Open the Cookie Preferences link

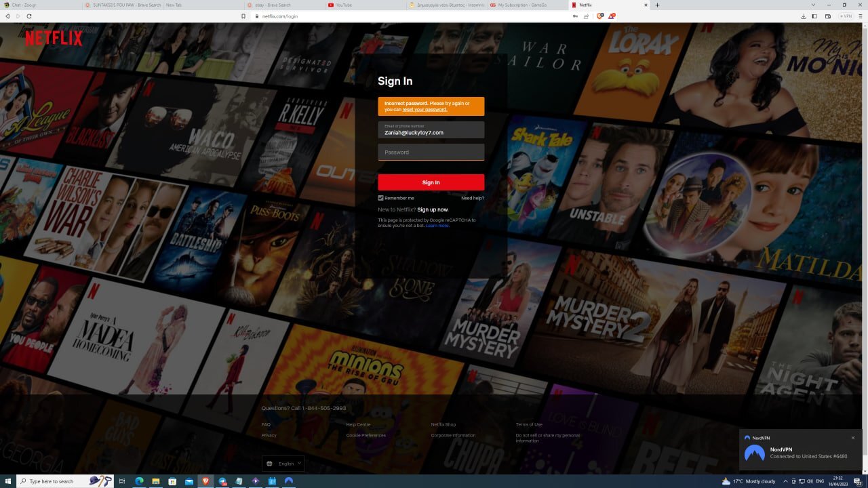pyautogui.click(x=366, y=435)
